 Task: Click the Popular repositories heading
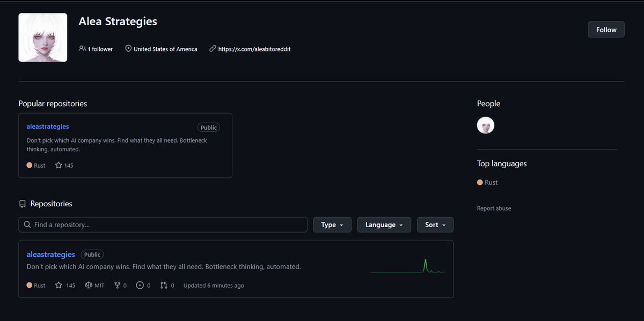point(53,103)
